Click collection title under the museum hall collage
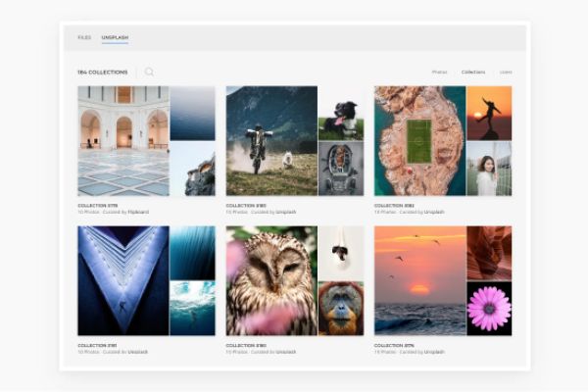This screenshot has height=392, width=588. 97,206
